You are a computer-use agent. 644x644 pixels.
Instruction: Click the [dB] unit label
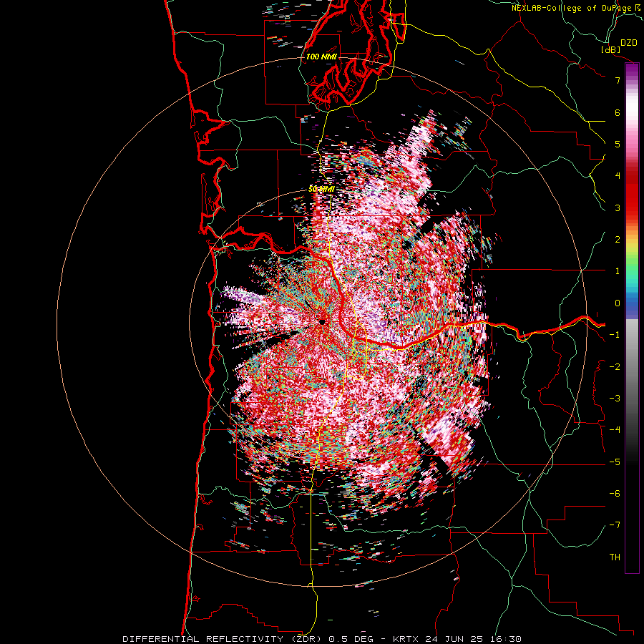(x=611, y=49)
